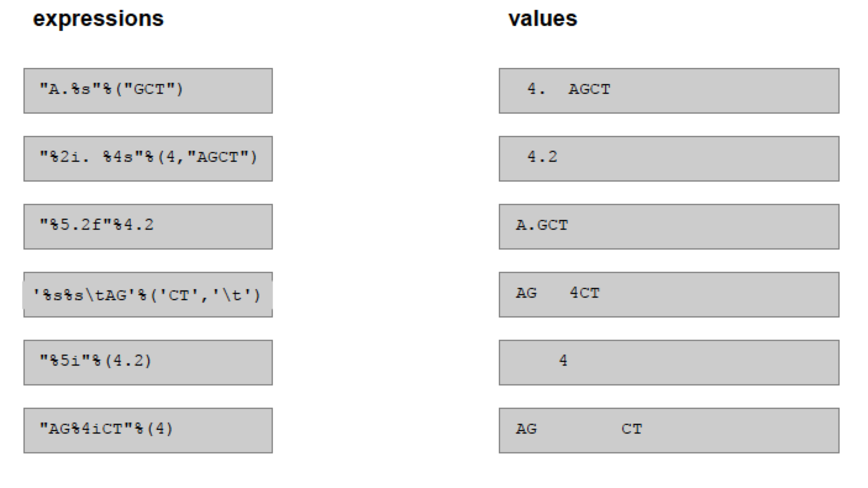This screenshot has height=488, width=868.
Task: Click the "values" column heading
Action: point(543,19)
